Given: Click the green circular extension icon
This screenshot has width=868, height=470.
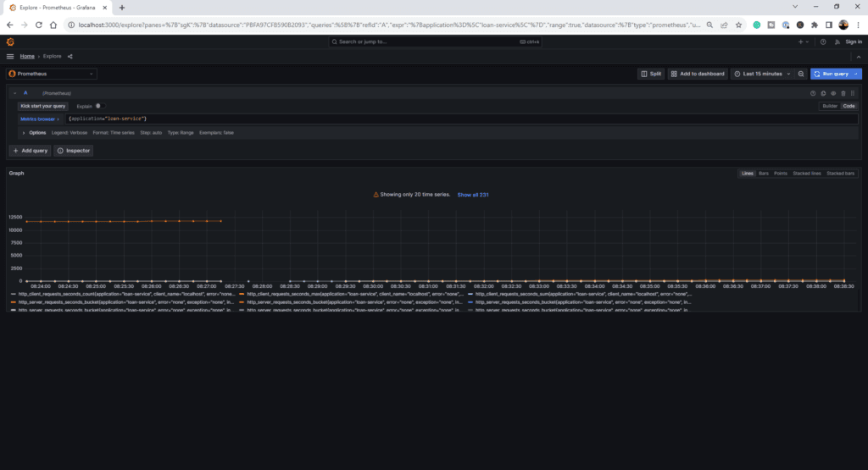Looking at the screenshot, I should (757, 25).
